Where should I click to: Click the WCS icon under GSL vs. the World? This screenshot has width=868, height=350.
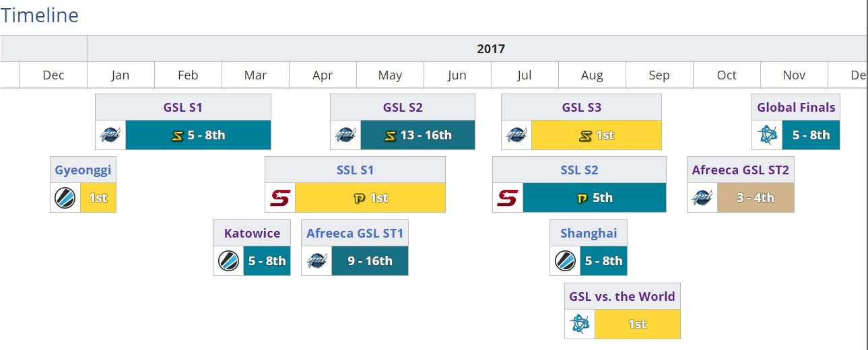click(580, 324)
